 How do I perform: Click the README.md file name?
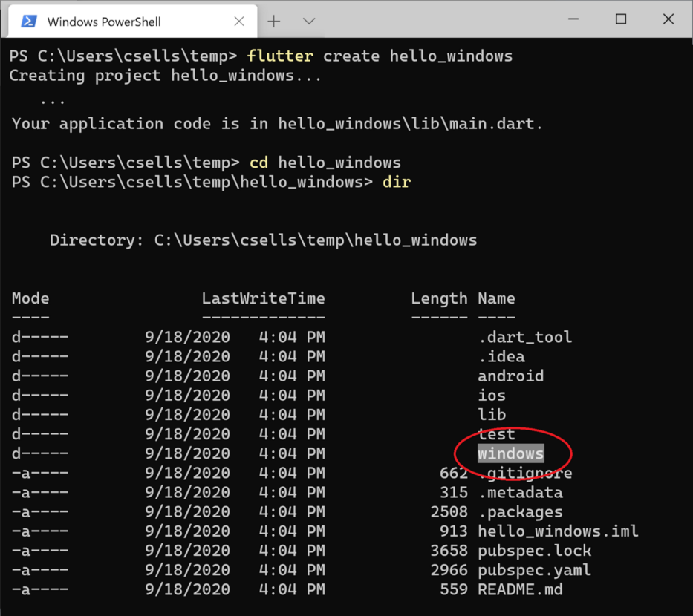pos(520,589)
